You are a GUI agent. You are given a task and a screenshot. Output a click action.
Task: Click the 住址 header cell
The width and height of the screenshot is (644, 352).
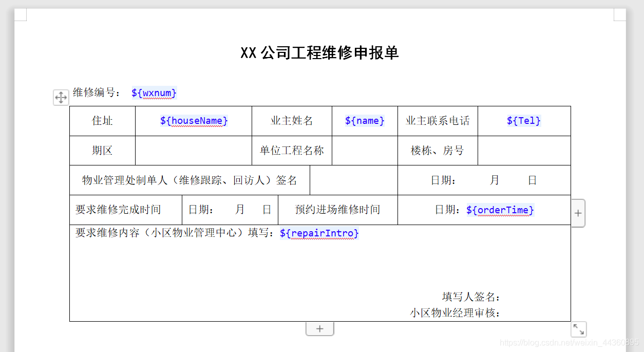pyautogui.click(x=102, y=121)
